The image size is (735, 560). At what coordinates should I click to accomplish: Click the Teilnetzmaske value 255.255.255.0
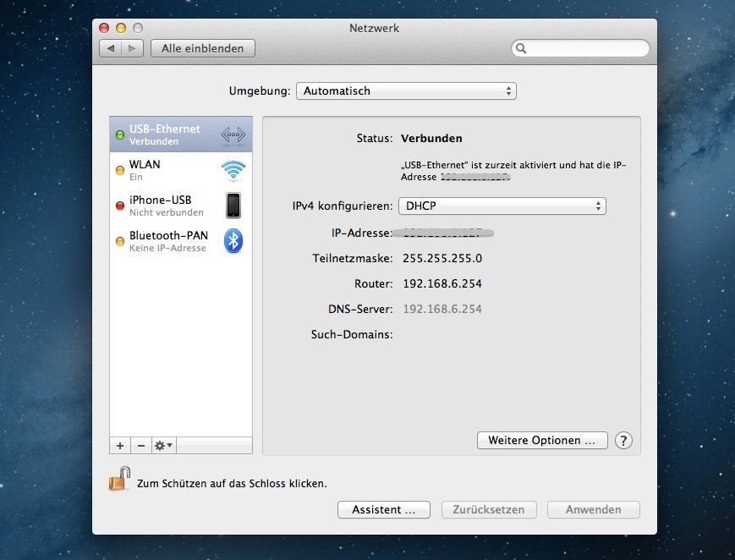[x=442, y=258]
